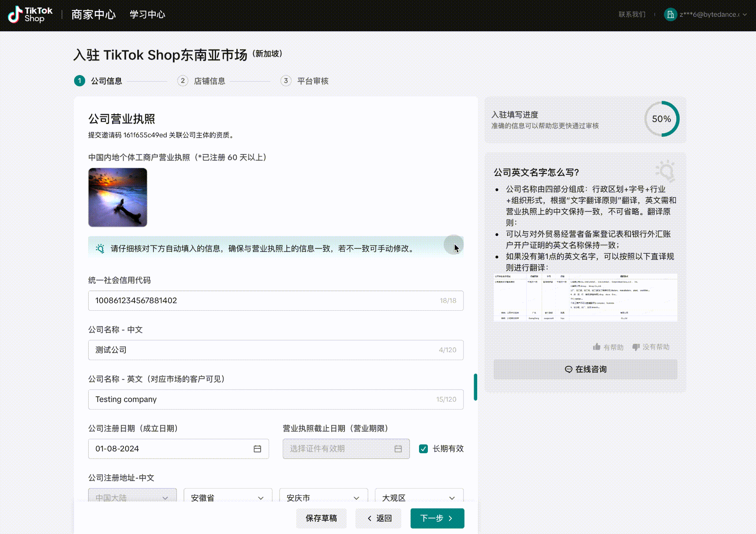Go to 商家中心 in the header

[94, 15]
